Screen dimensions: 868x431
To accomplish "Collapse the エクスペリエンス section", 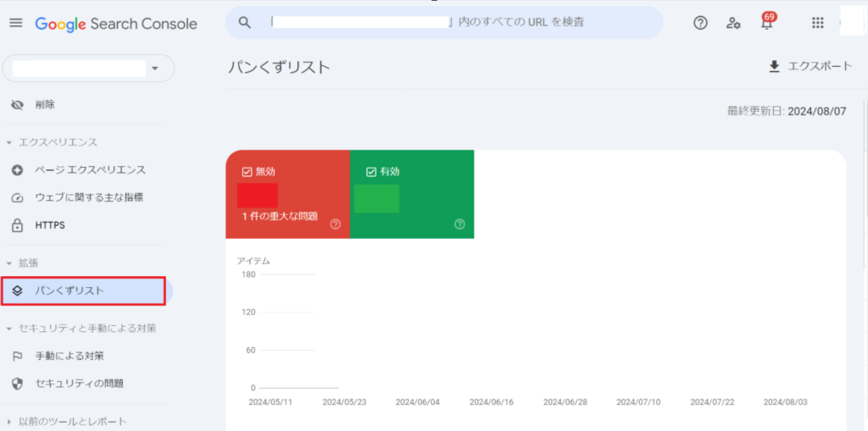I will 8,143.
